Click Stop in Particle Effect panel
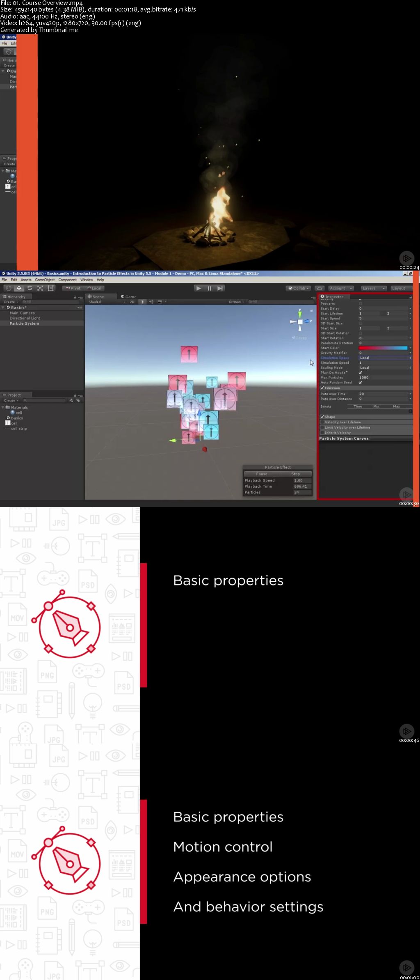The image size is (420, 980). point(295,474)
